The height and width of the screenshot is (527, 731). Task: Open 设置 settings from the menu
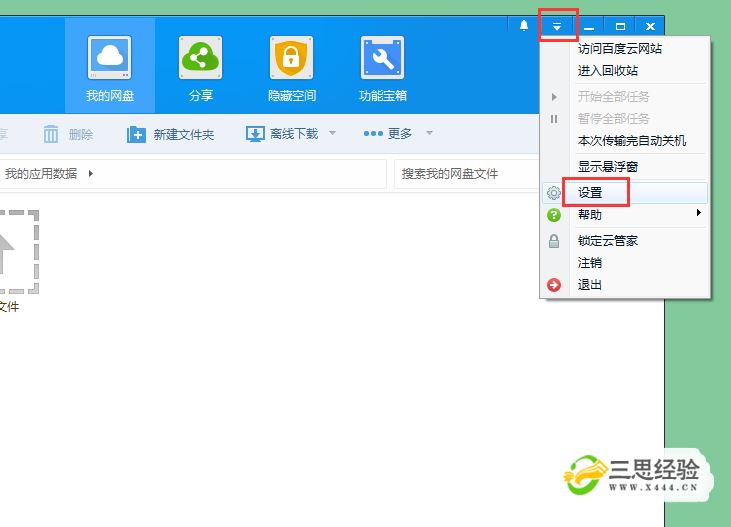625,193
